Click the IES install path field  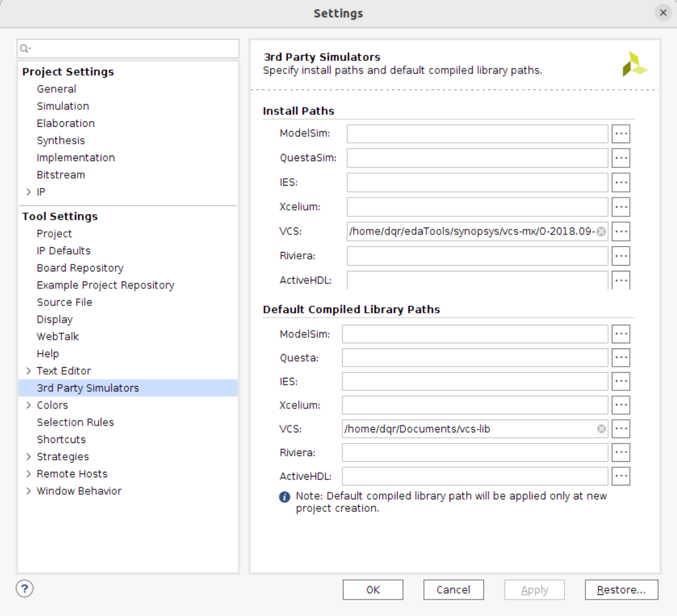coord(477,183)
